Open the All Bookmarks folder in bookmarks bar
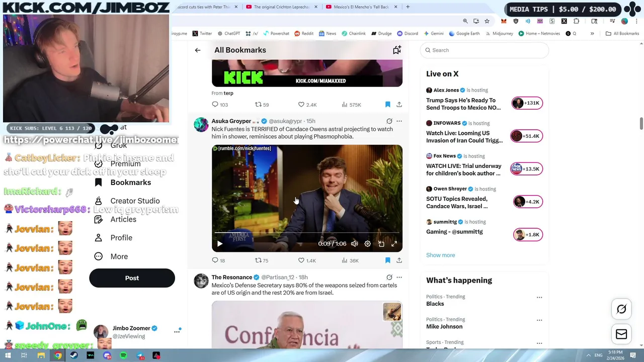 coord(622,34)
